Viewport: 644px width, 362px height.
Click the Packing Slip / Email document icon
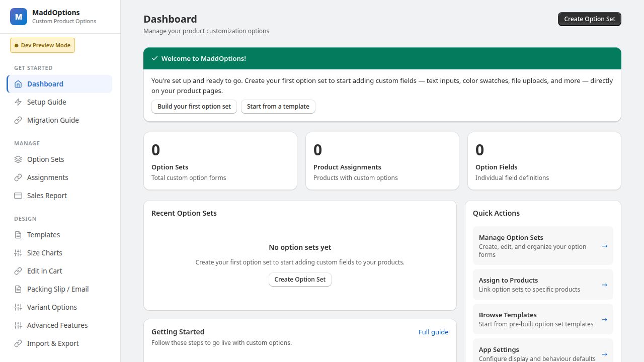18,289
